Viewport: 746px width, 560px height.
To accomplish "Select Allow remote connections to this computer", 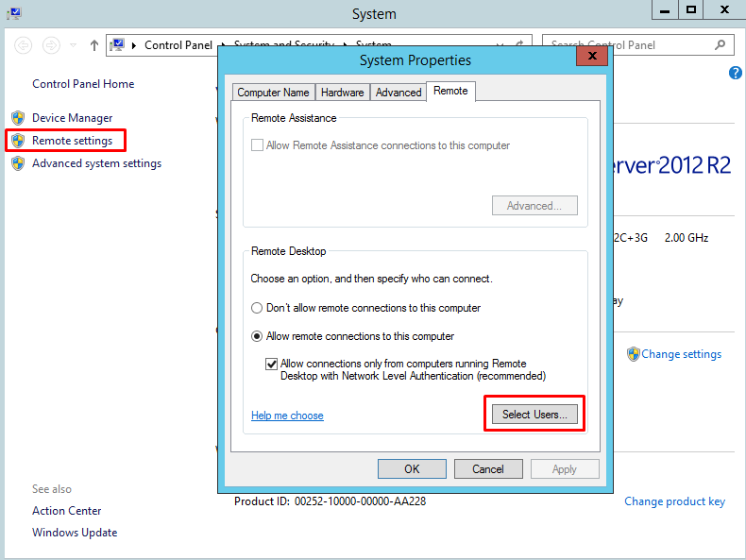I will pos(257,336).
